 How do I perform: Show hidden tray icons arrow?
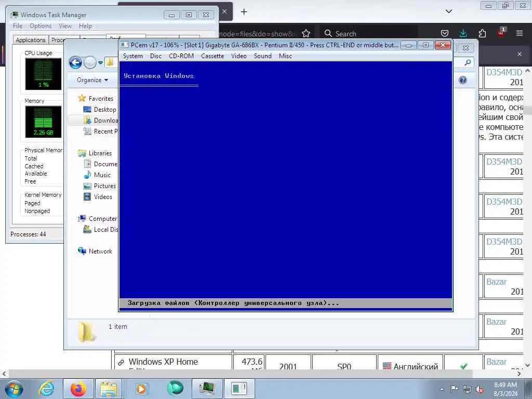442,390
